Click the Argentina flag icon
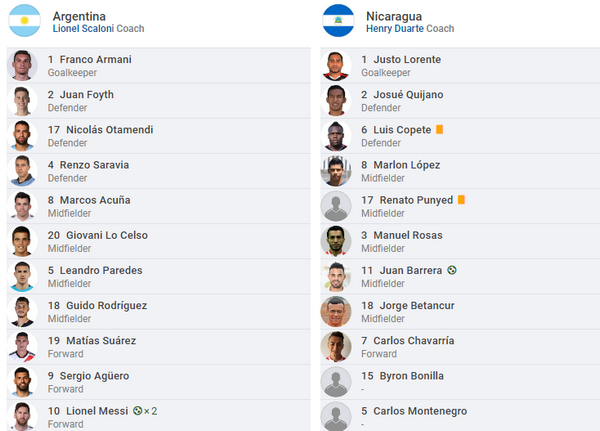Viewport: 600px width, 431px height. (24, 21)
